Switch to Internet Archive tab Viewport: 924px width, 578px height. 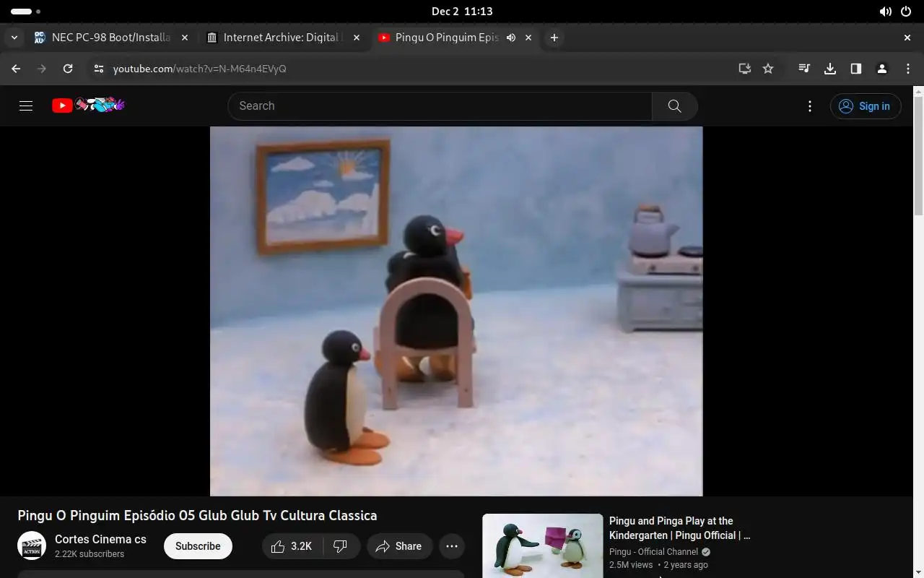tap(282, 38)
